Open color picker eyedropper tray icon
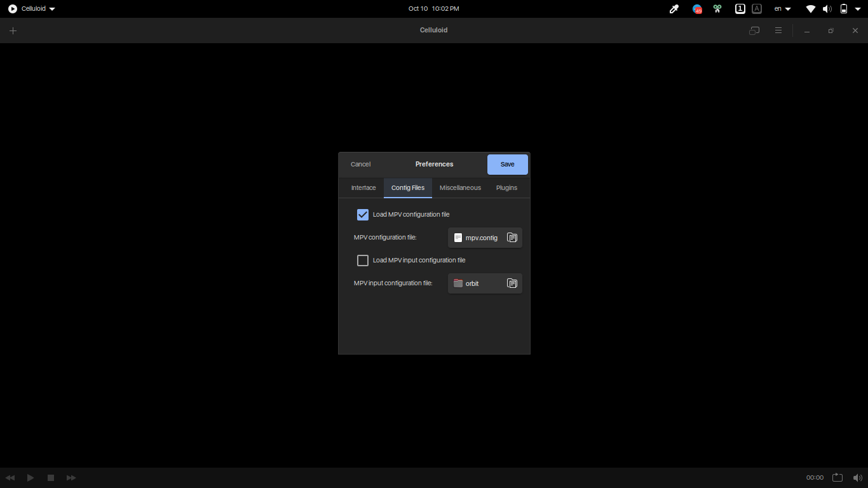The height and width of the screenshot is (488, 868). point(674,9)
